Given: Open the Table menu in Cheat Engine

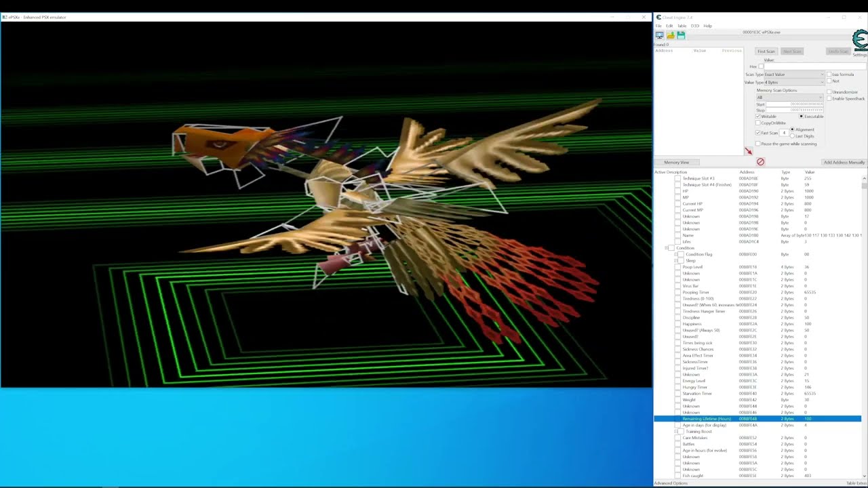Looking at the screenshot, I should [x=682, y=26].
